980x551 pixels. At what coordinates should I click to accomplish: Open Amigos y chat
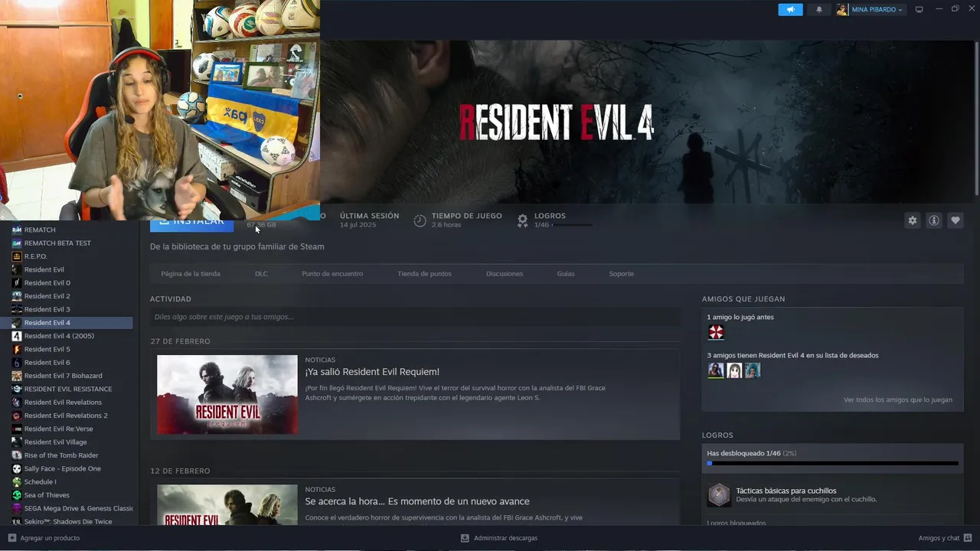click(946, 538)
